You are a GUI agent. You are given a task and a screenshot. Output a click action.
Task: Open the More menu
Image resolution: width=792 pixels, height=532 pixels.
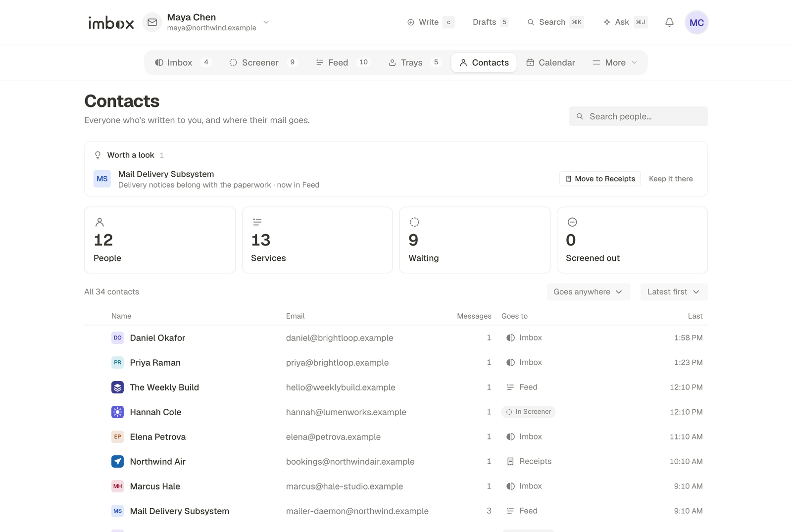pyautogui.click(x=615, y=63)
